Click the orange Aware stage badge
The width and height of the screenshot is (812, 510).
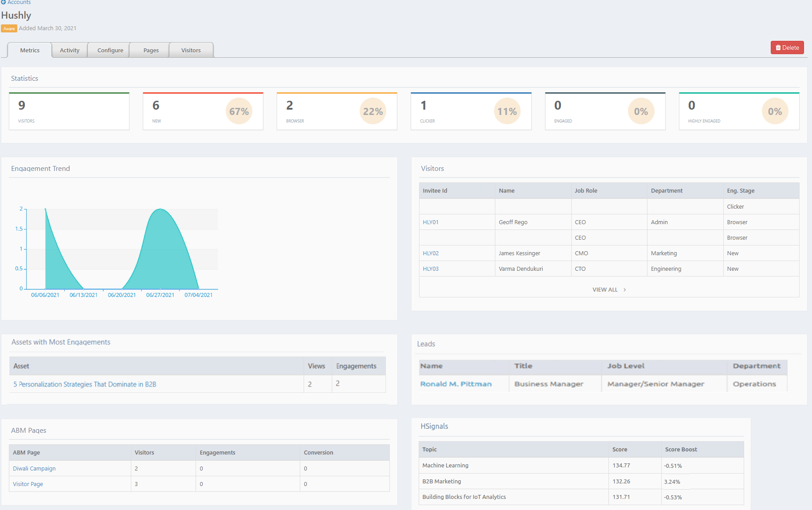[9, 28]
